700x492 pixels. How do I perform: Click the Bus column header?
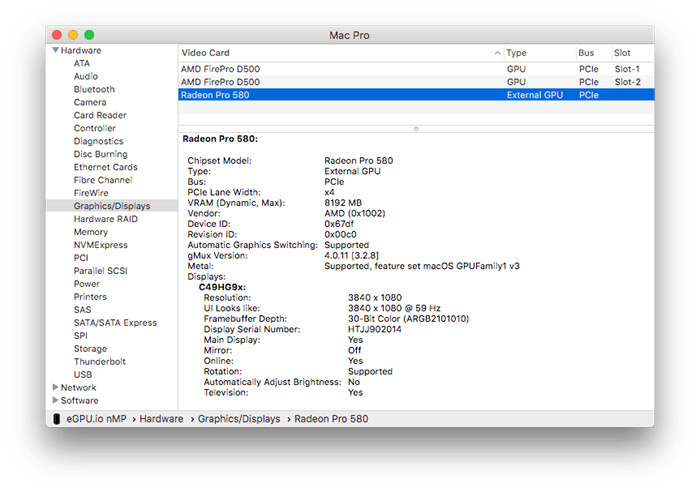pos(586,53)
